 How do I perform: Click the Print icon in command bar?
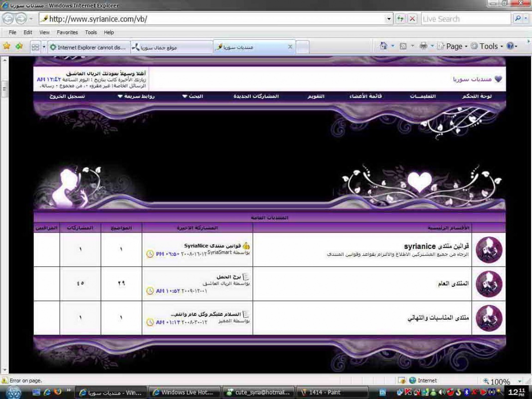[423, 46]
